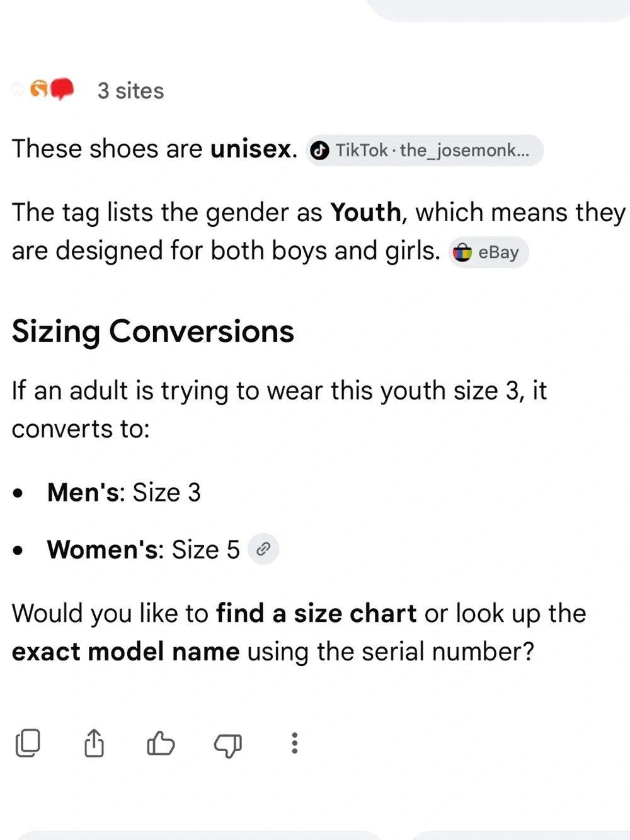
Task: Open the link chip beside Women's Size 5
Action: pyautogui.click(x=263, y=549)
